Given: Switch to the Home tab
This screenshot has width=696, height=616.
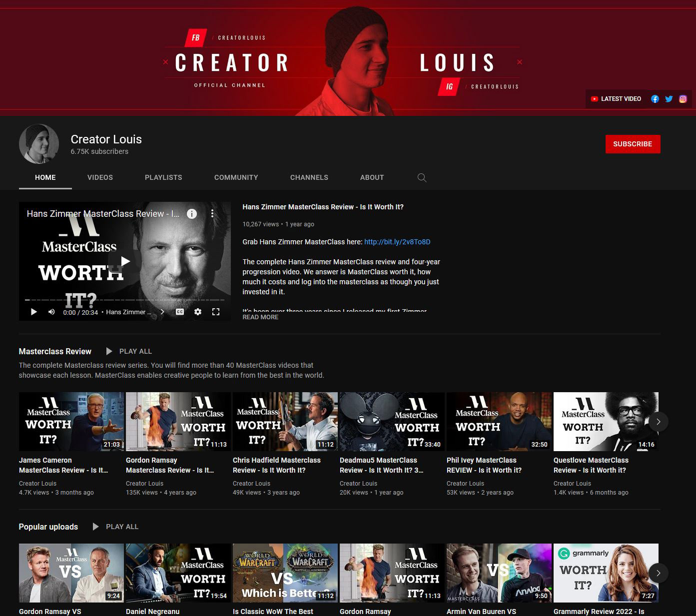Looking at the screenshot, I should (45, 177).
